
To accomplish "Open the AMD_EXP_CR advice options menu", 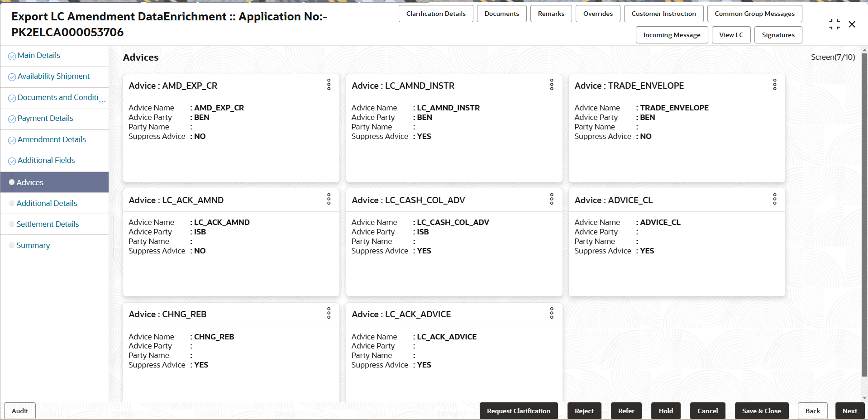I will pos(329,85).
